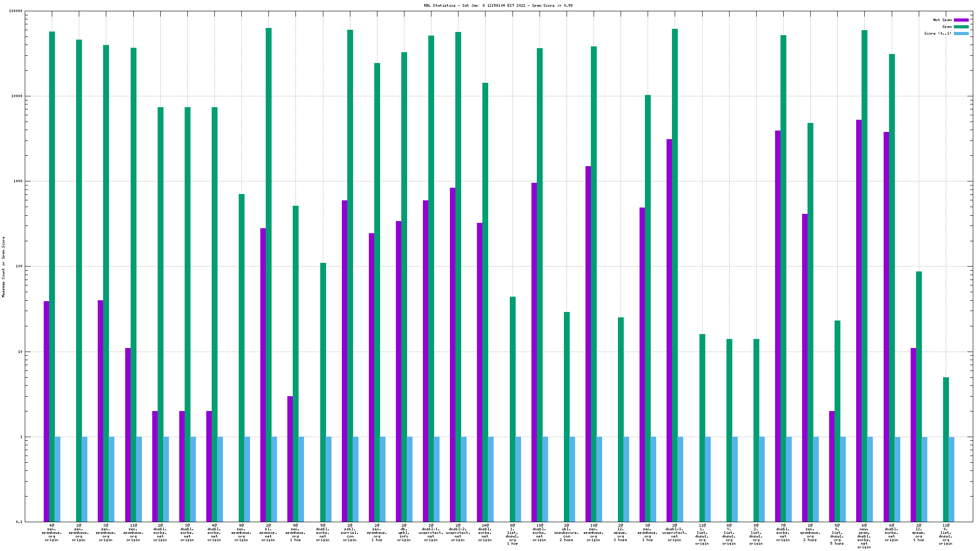Image resolution: width=980 pixels, height=551 pixels.
Task: Click the Not Spam legend text
Action: 942,20
